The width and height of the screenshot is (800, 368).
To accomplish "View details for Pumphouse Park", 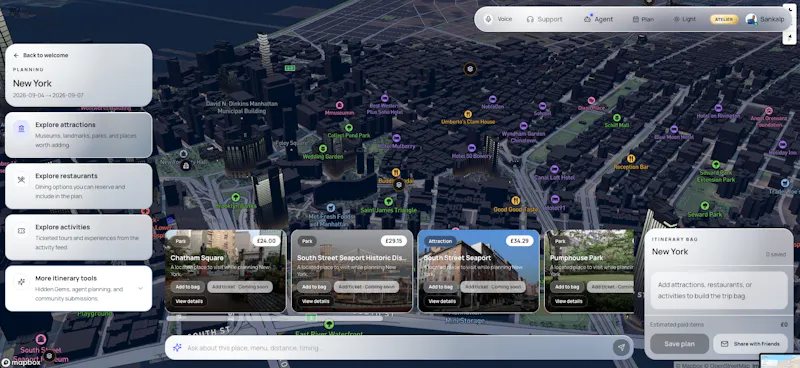I will click(x=568, y=301).
